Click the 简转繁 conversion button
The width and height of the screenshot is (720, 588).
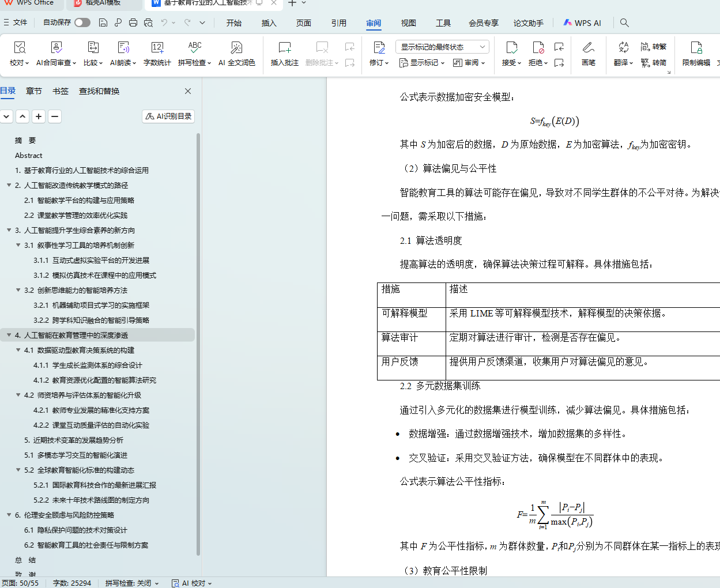[654, 47]
